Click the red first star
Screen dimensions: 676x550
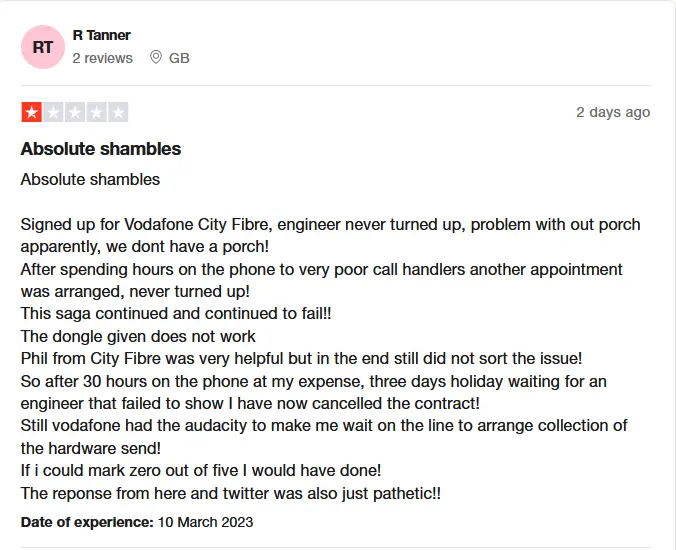pos(31,112)
